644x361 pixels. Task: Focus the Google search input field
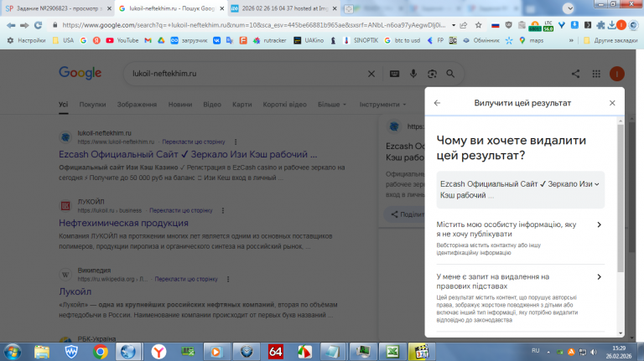[247, 74]
